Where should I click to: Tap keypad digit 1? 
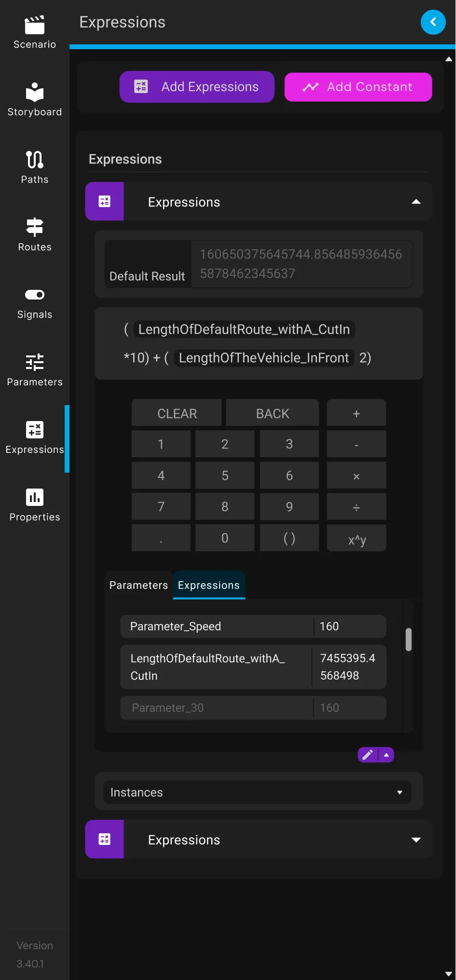tap(161, 444)
